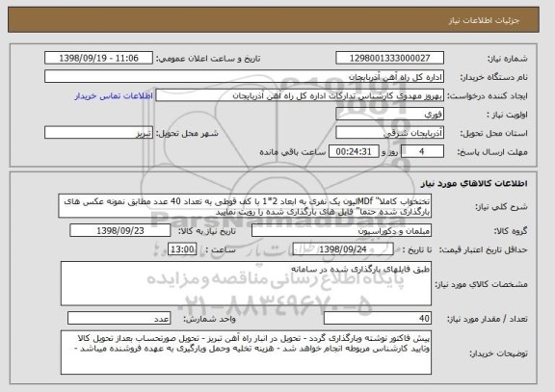Click the price validity date field 1398/09/24
This screenshot has height=392, width=555.
343,249
